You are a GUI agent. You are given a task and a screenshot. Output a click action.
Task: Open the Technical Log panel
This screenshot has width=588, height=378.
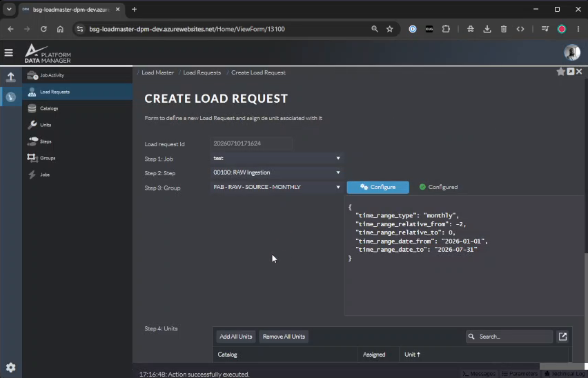click(x=565, y=374)
